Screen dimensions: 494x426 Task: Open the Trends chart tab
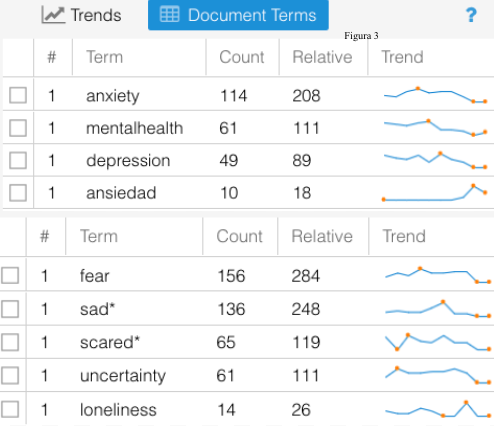(81, 15)
